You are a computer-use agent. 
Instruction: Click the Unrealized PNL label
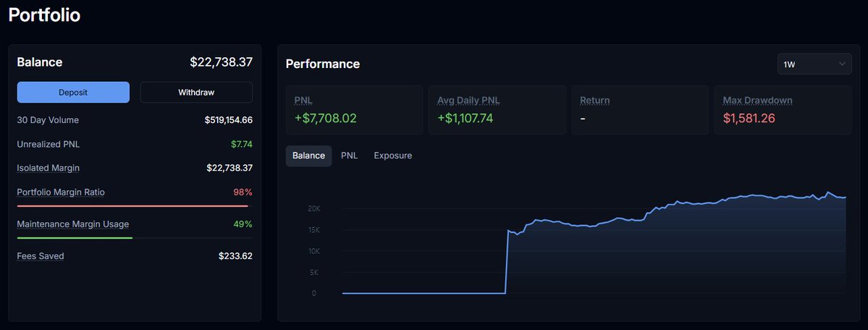click(49, 144)
